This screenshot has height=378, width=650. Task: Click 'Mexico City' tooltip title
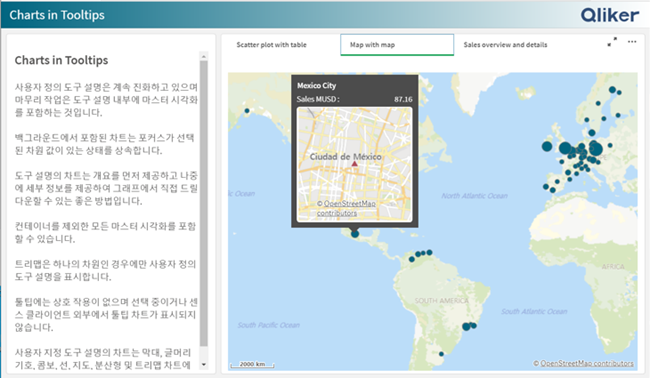click(316, 86)
